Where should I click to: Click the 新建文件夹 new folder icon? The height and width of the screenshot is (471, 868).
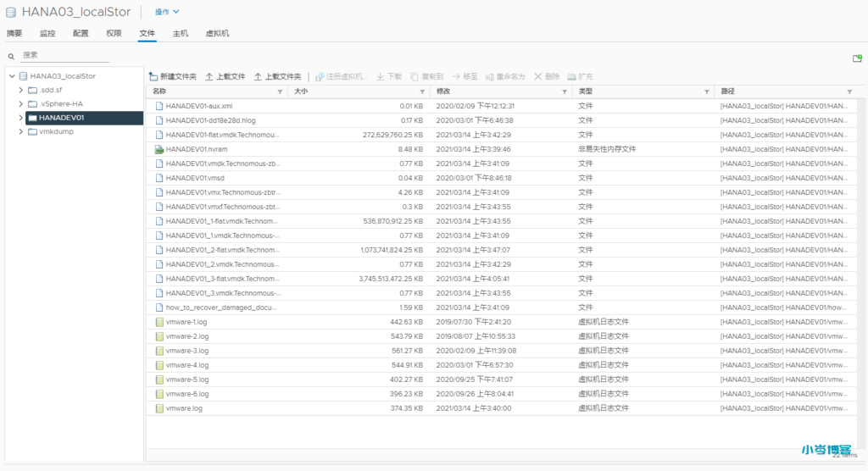153,76
